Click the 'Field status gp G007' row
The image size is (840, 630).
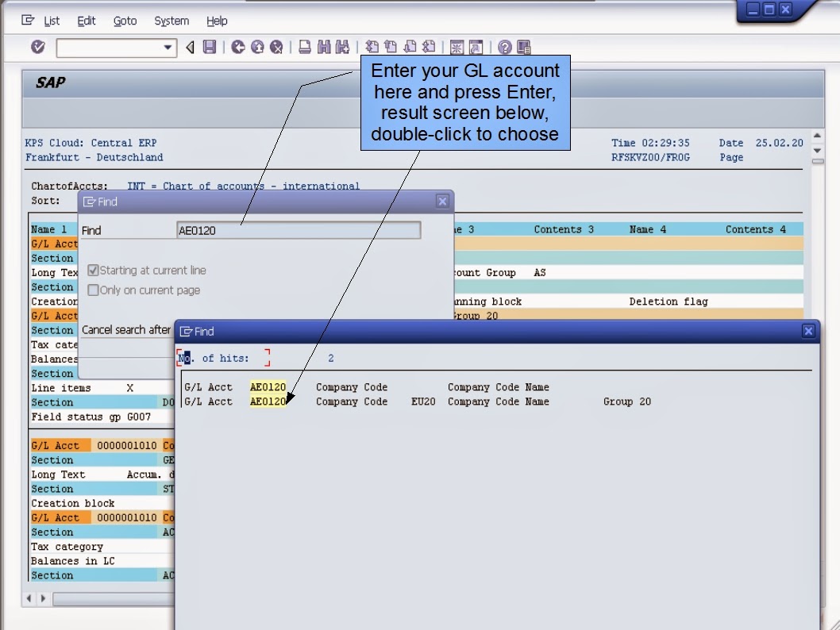(x=102, y=417)
